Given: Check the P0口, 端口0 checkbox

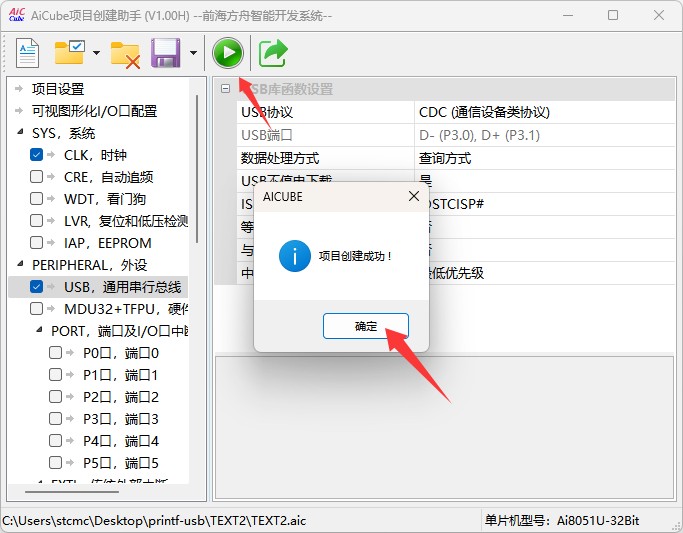Looking at the screenshot, I should 55,352.
